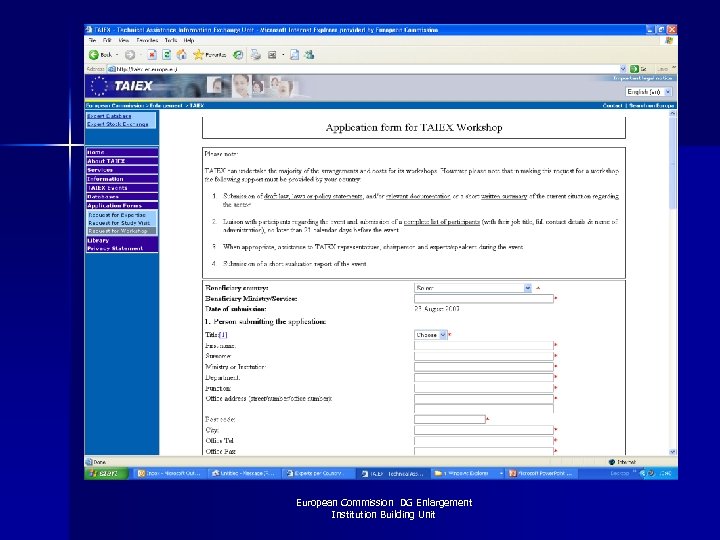Click the scrollbar down arrow
720x540 pixels.
(672, 452)
